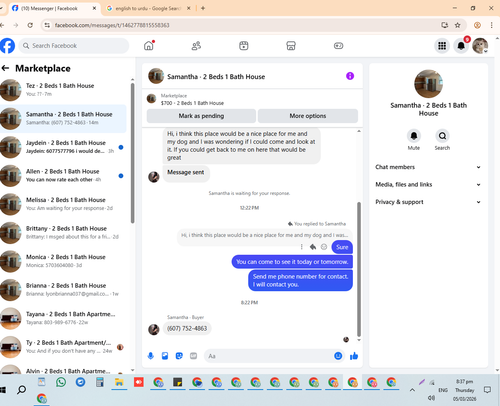Show hidden system tray icons
This screenshot has width=500, height=406.
tap(412, 390)
